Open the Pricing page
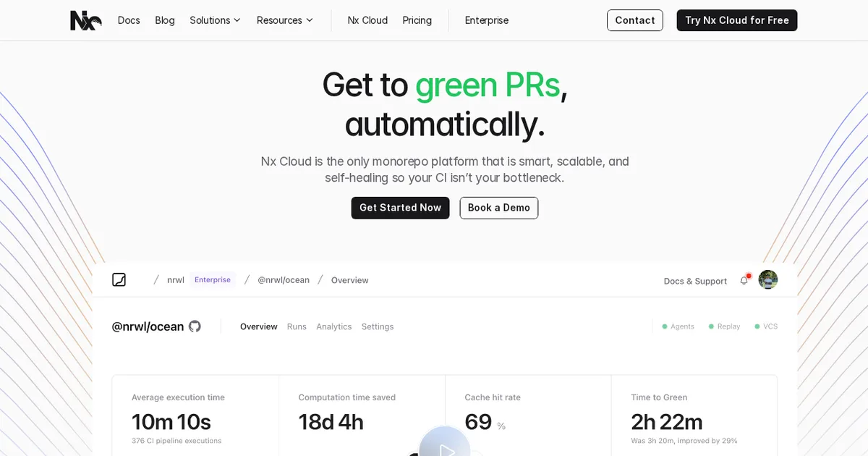868x456 pixels. pos(417,20)
